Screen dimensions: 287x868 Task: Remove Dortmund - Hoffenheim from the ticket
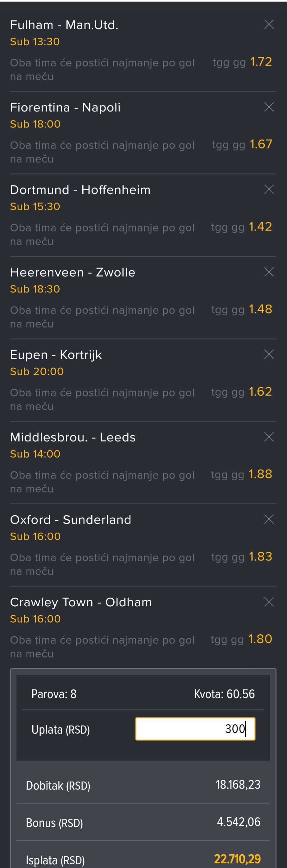coord(269,189)
